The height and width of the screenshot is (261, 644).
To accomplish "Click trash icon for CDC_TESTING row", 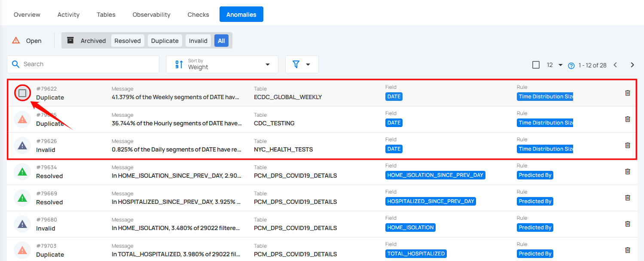I will coord(627,119).
